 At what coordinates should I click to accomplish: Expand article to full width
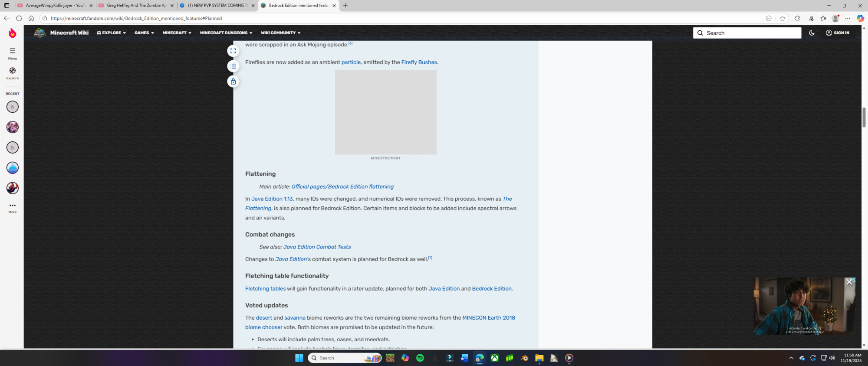(x=233, y=51)
